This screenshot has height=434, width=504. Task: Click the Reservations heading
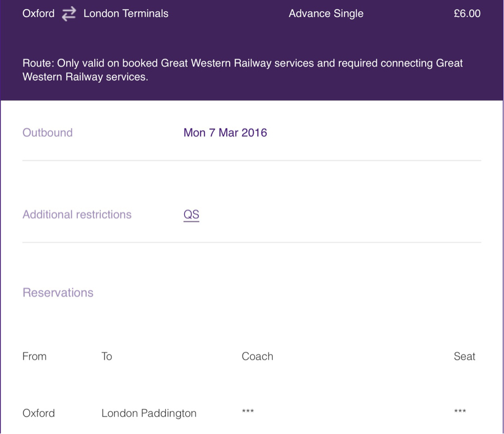(58, 292)
